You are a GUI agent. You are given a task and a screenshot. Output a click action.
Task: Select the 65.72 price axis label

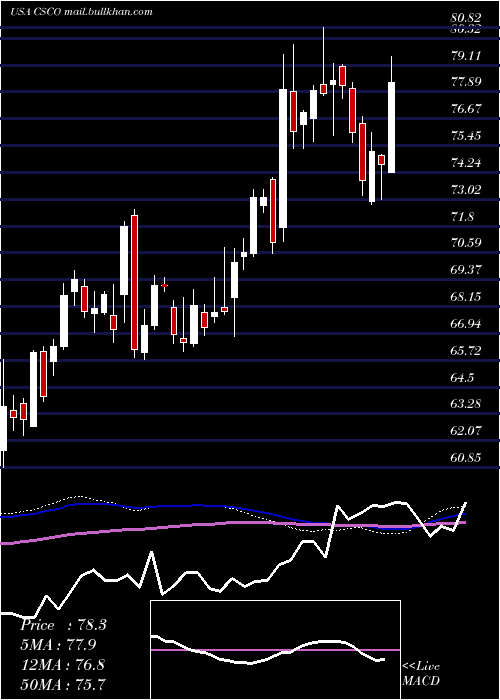pyautogui.click(x=466, y=350)
